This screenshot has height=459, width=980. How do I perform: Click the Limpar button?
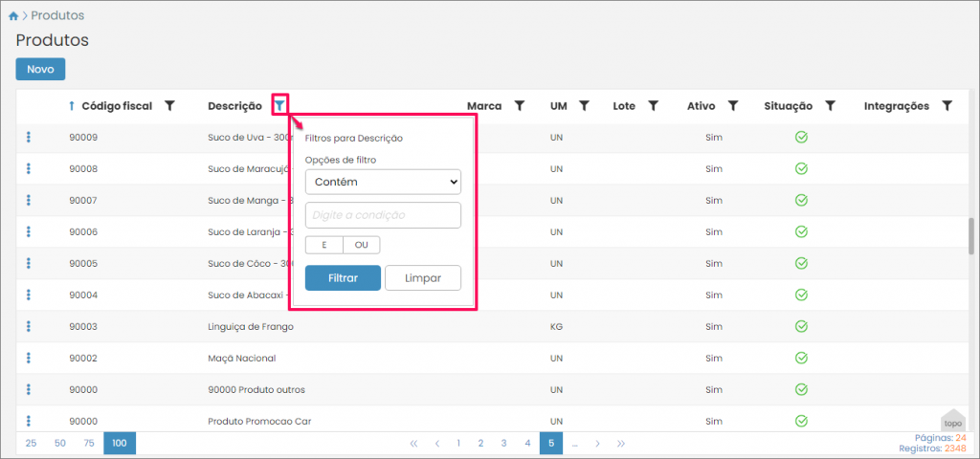423,278
